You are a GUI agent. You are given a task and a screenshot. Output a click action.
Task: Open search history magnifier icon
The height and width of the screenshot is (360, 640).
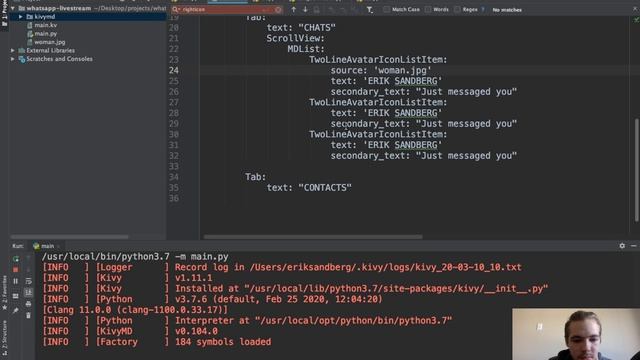click(176, 9)
